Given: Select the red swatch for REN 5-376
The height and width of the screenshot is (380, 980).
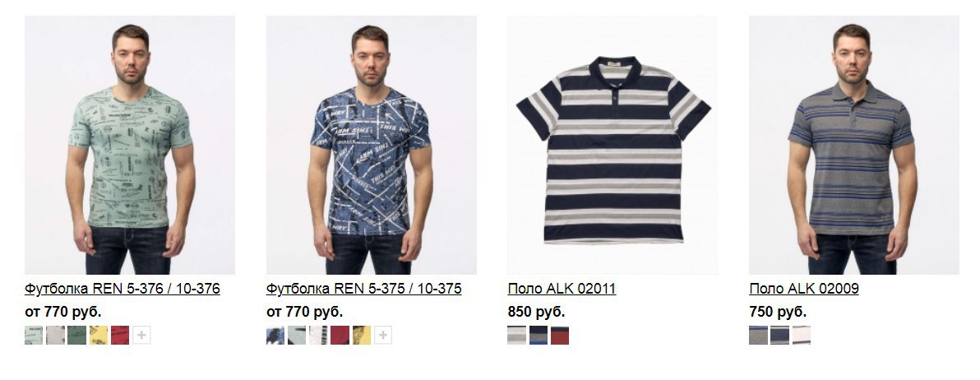Looking at the screenshot, I should [x=120, y=336].
